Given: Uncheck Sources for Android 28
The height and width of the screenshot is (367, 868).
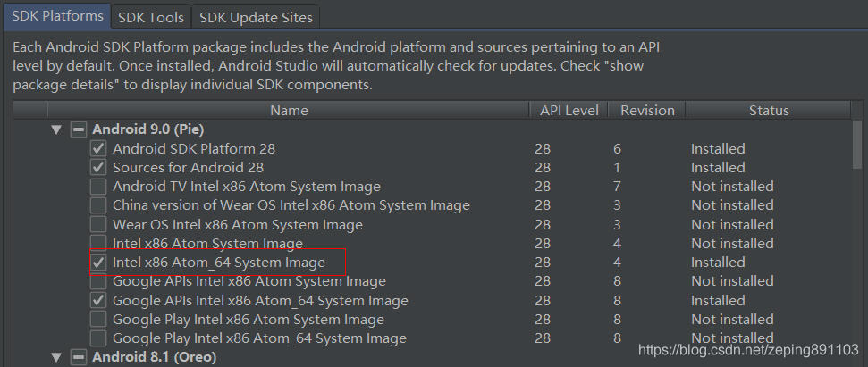Looking at the screenshot, I should 98,167.
